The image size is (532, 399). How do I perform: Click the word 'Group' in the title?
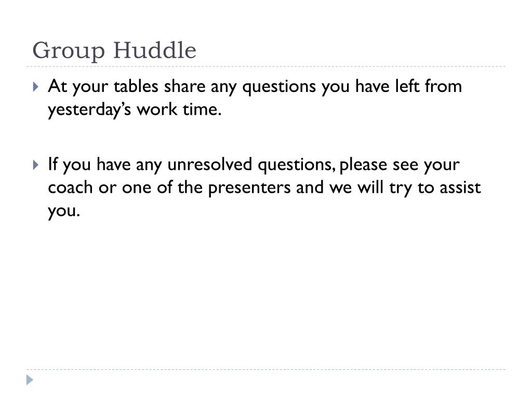click(x=69, y=51)
